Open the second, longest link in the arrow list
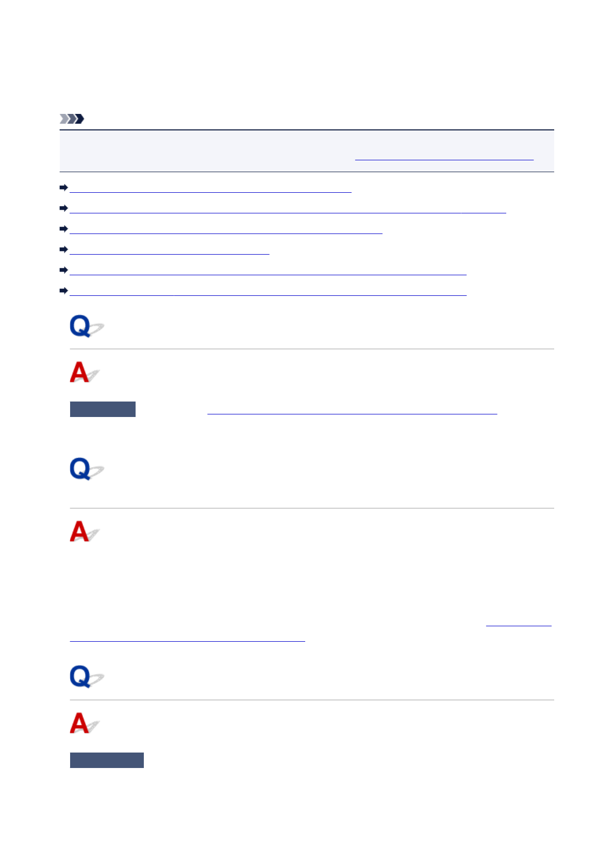The height and width of the screenshot is (868, 614). pyautogui.click(x=288, y=209)
